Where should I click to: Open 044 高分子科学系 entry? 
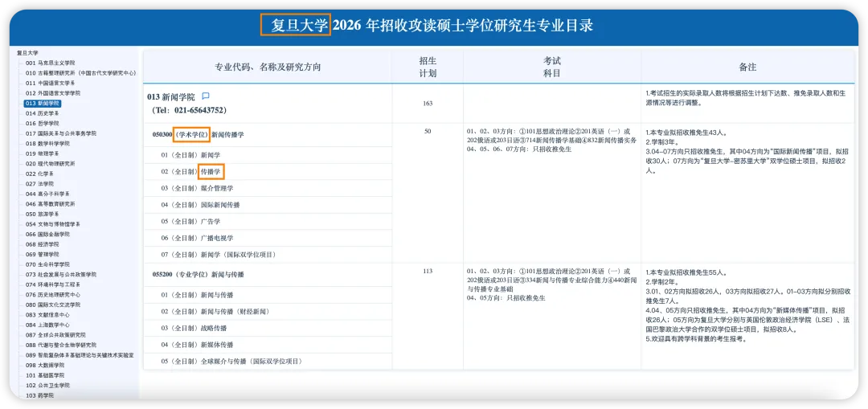tap(47, 194)
